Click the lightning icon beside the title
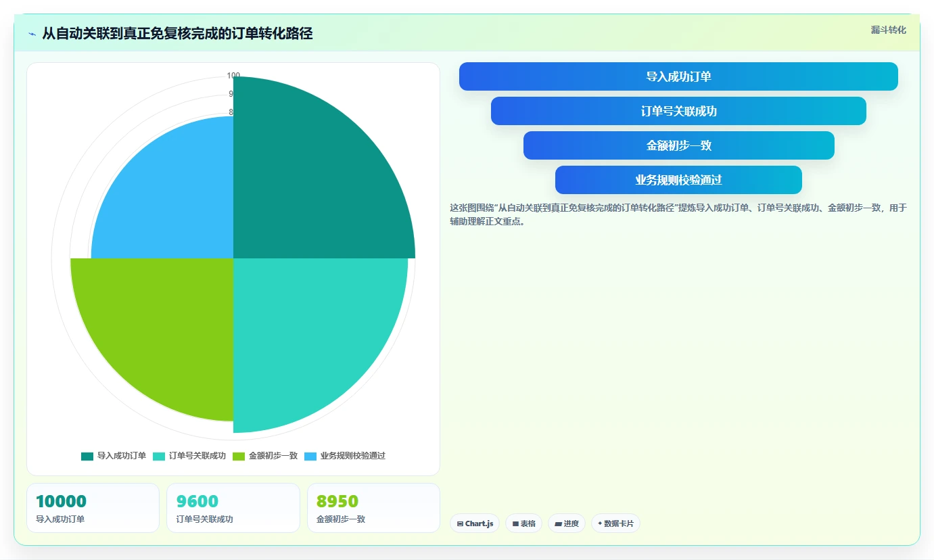 32,34
